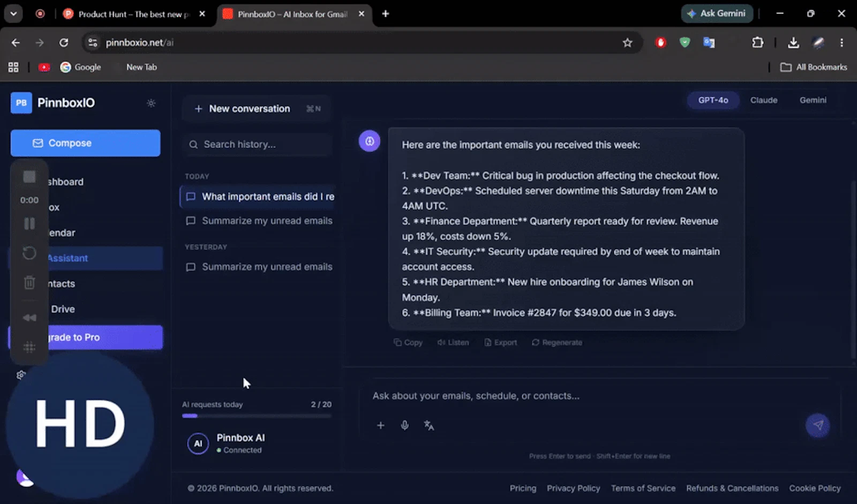Open All Bookmarks folder
Image resolution: width=857 pixels, height=504 pixels.
click(814, 67)
